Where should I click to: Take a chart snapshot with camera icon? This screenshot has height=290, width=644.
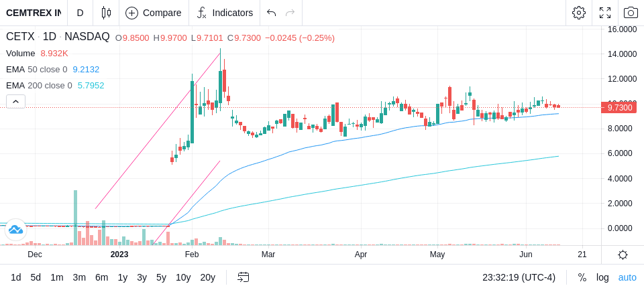(631, 13)
